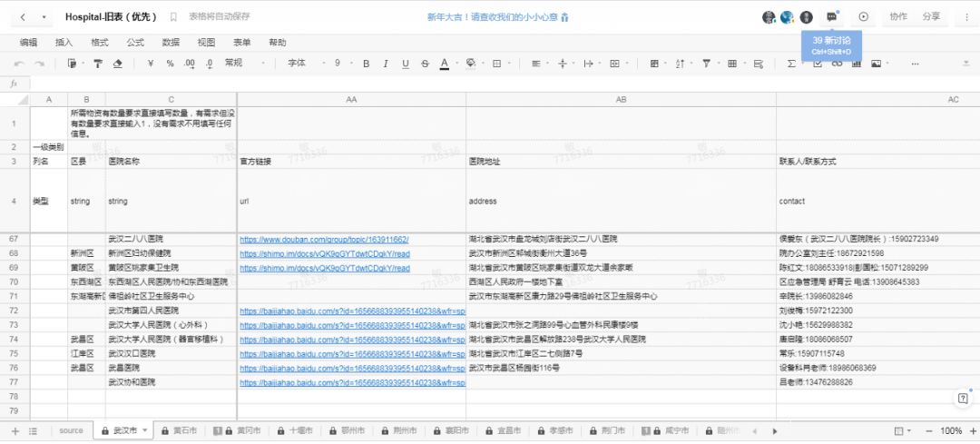Click the 分享 share button

(931, 17)
